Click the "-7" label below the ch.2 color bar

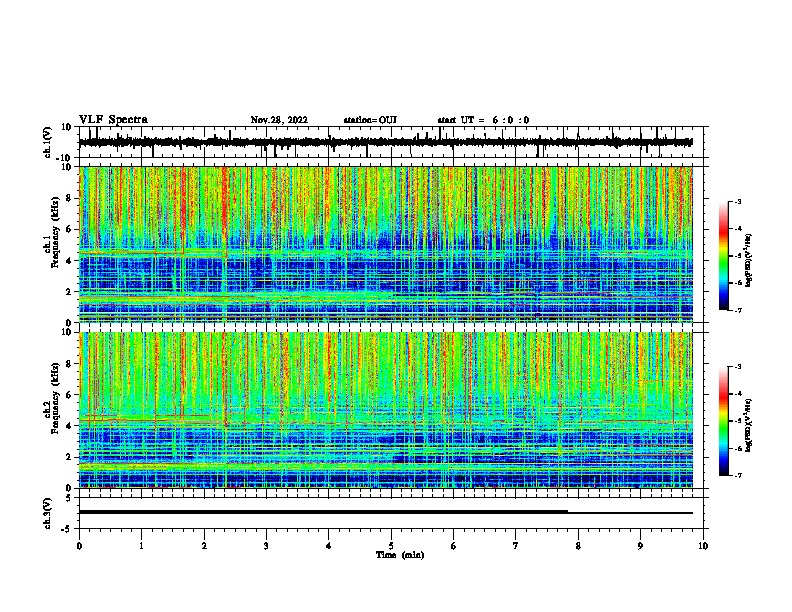[737, 476]
